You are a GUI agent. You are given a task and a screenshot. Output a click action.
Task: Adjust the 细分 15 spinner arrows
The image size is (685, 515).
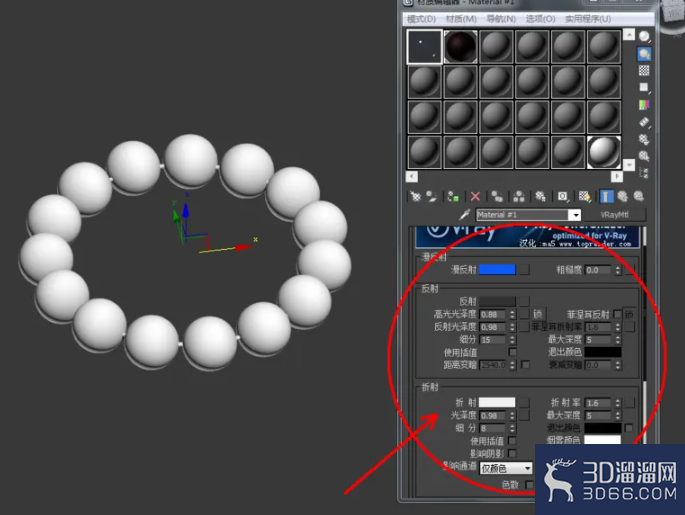coord(512,339)
